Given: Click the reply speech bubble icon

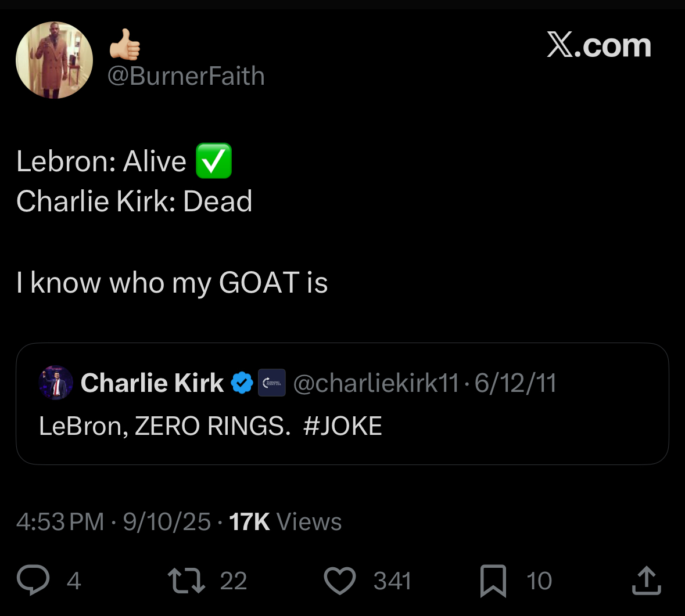Looking at the screenshot, I should (34, 581).
